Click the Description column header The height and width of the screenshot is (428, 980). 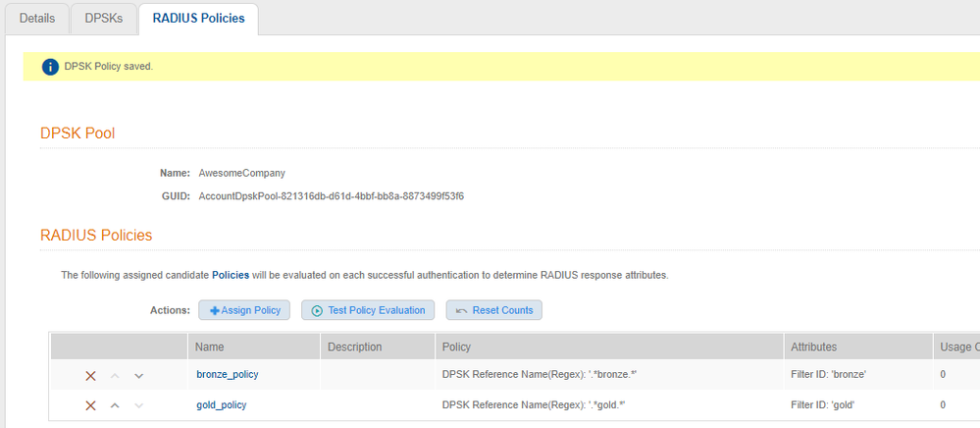click(x=354, y=347)
